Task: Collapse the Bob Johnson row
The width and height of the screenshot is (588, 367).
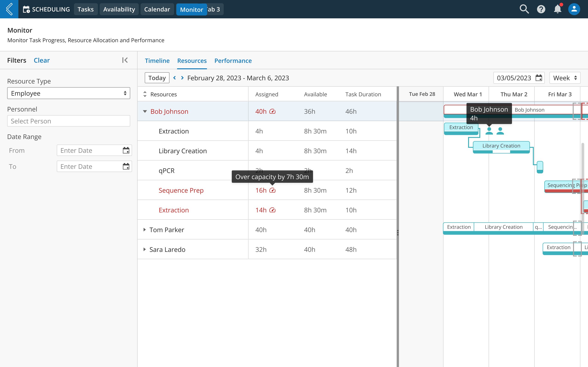Action: click(x=145, y=111)
